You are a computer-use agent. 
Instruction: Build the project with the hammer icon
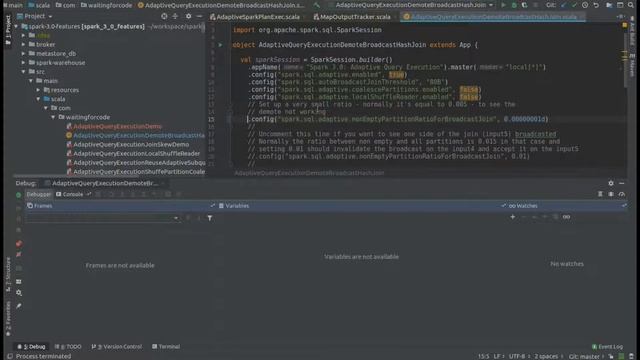coord(317,5)
